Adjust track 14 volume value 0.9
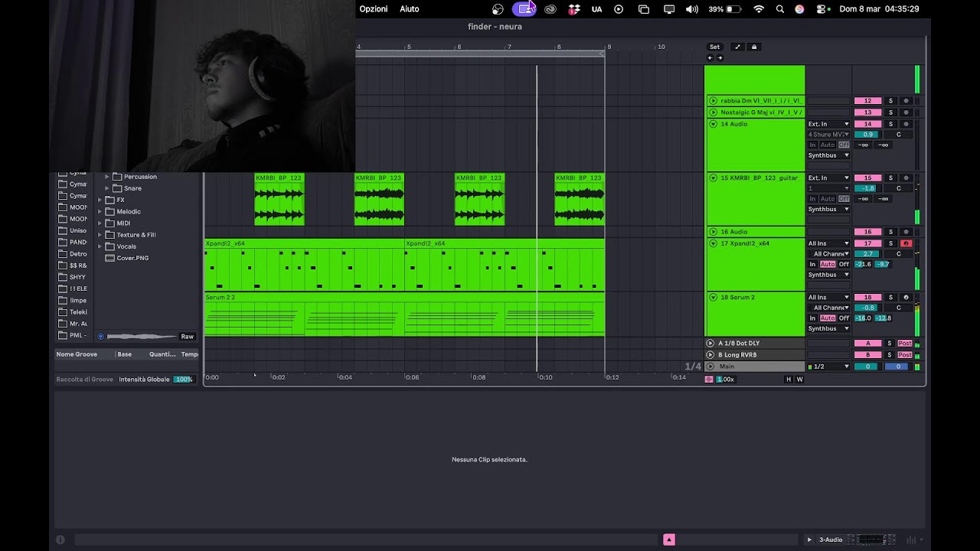 coord(868,135)
